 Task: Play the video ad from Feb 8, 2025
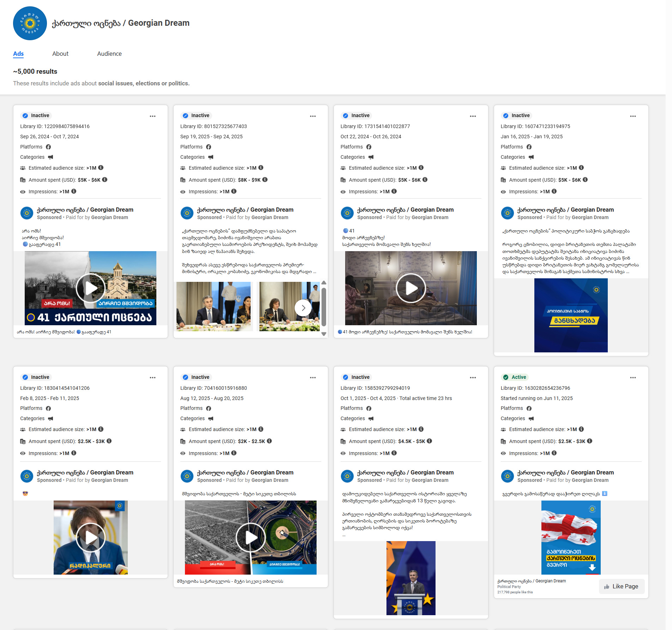click(x=91, y=537)
